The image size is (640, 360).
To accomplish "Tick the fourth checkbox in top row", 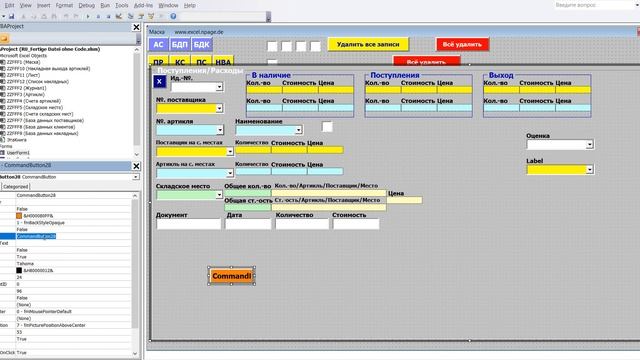I will coord(315,46).
